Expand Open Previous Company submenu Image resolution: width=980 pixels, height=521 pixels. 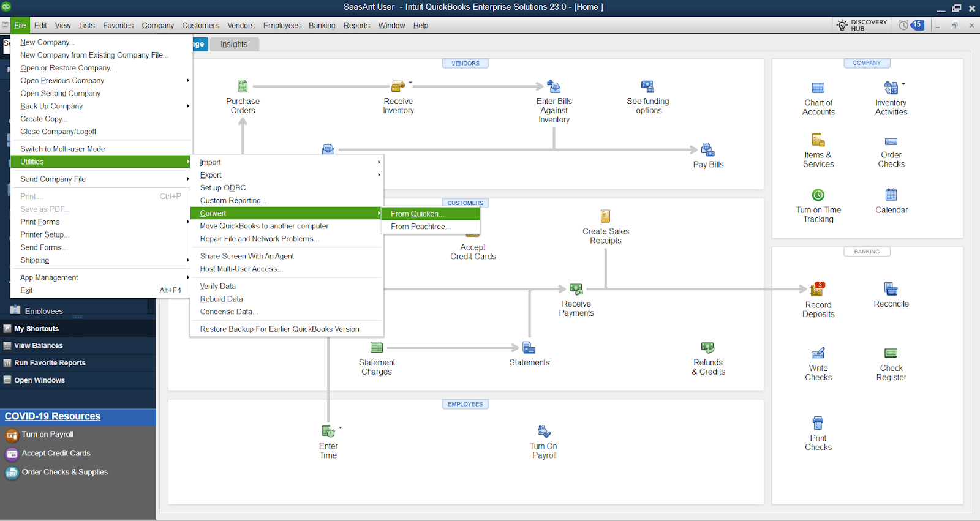(x=101, y=81)
